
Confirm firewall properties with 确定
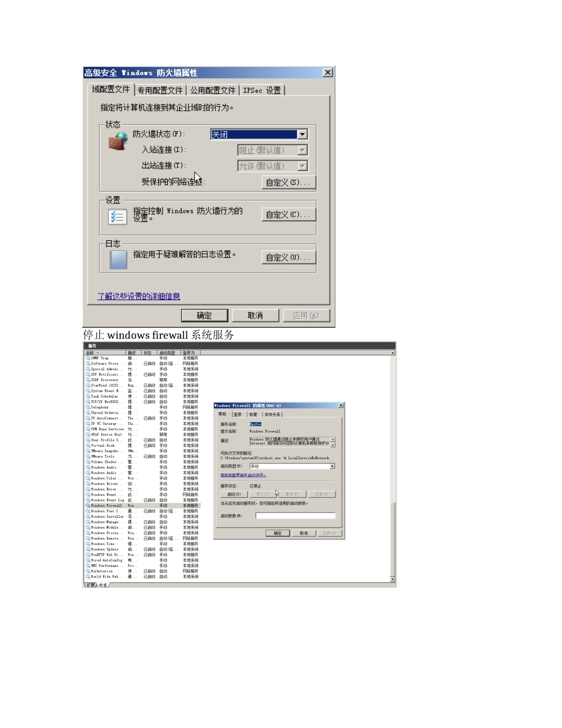tap(204, 315)
